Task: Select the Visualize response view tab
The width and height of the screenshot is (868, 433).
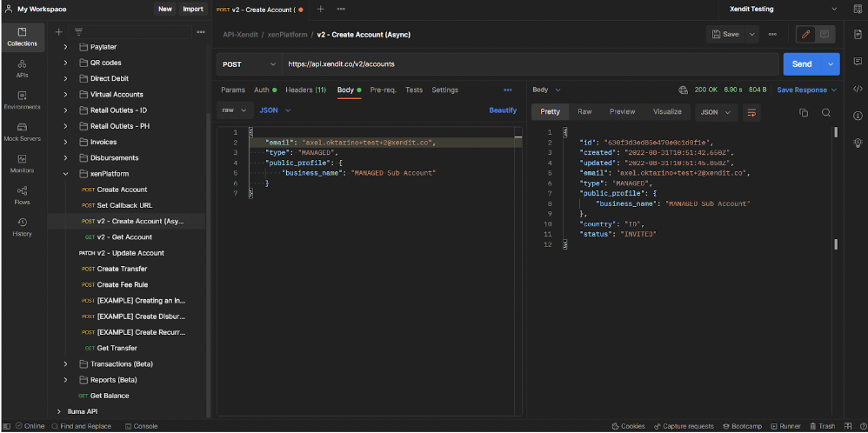Action: coord(667,112)
